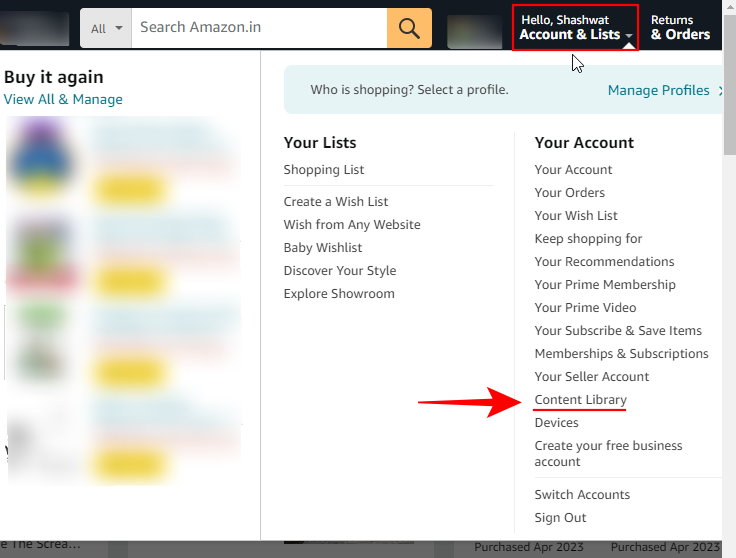Open the Shopping List entry

323,169
